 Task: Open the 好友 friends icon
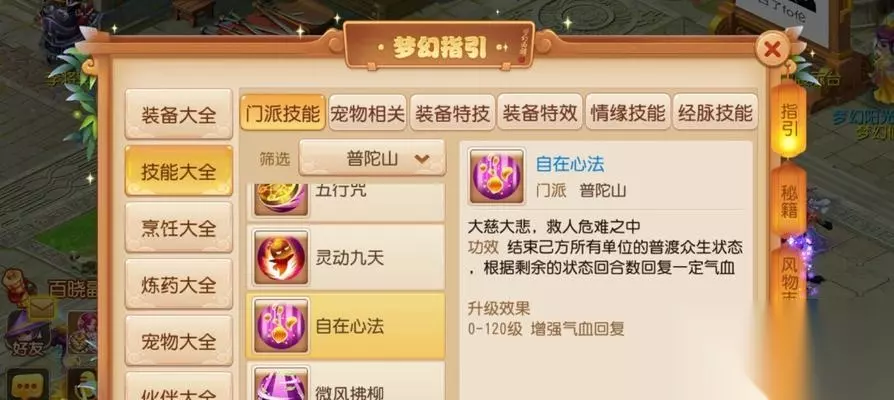pos(27,333)
